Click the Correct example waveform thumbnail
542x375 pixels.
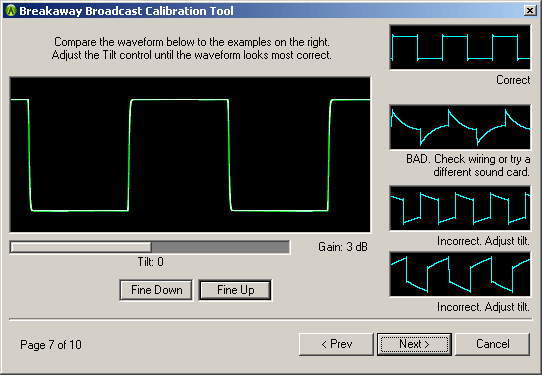(460, 47)
